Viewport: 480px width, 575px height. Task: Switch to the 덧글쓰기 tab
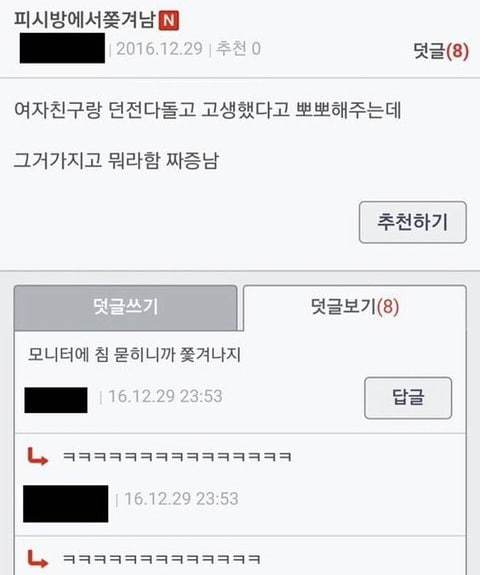click(x=126, y=307)
